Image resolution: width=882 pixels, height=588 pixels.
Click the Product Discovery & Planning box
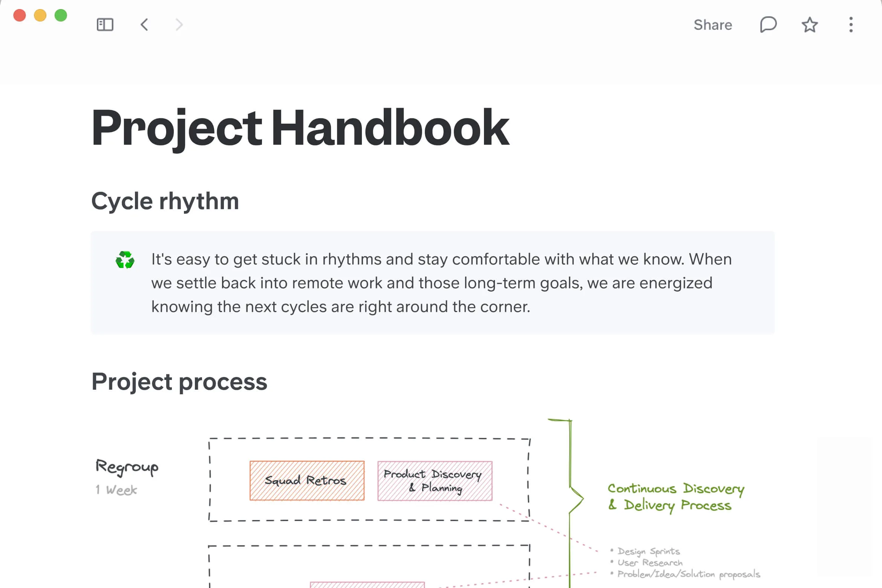434,481
